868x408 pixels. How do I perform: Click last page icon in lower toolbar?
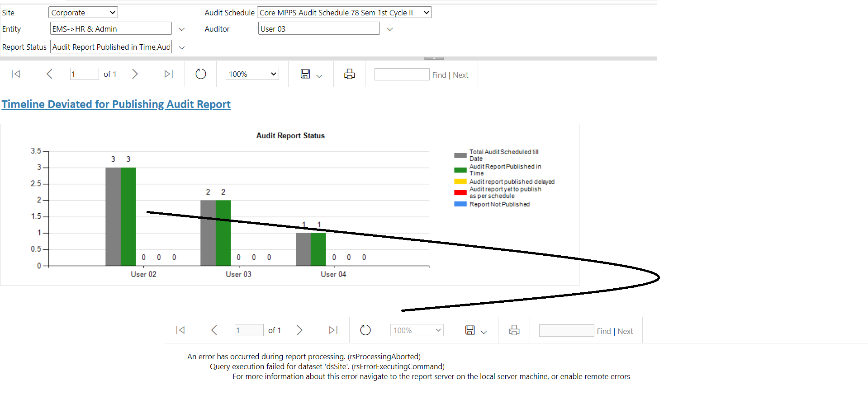pyautogui.click(x=333, y=330)
